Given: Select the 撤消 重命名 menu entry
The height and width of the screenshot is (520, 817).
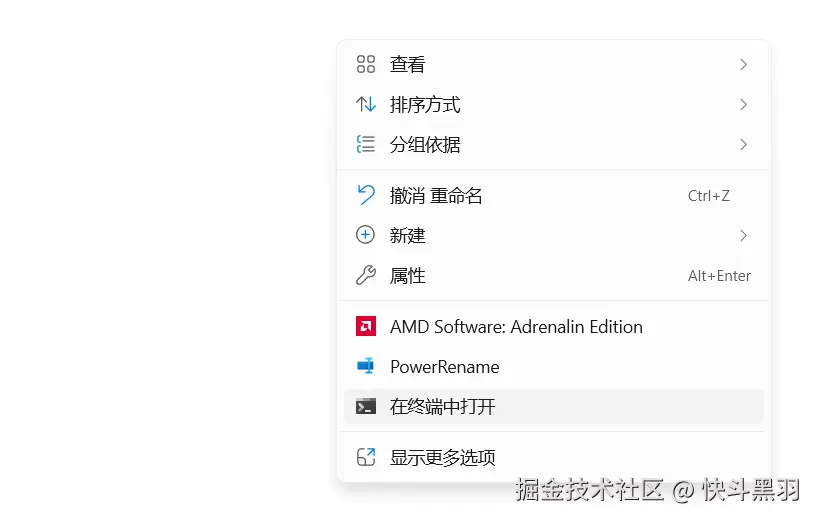Looking at the screenshot, I should coord(436,196).
